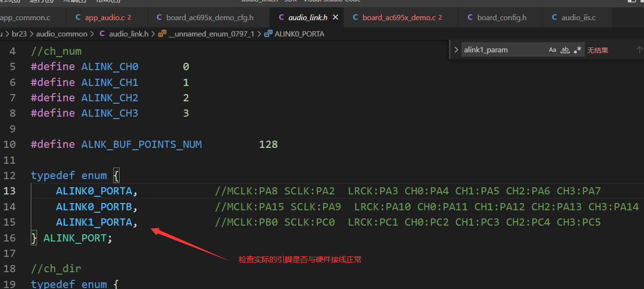Expand the replace row in the find widget
The height and width of the screenshot is (289, 644).
[x=456, y=49]
